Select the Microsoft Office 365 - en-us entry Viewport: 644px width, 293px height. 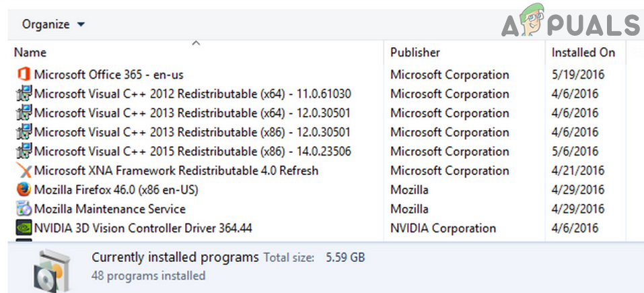tap(108, 75)
